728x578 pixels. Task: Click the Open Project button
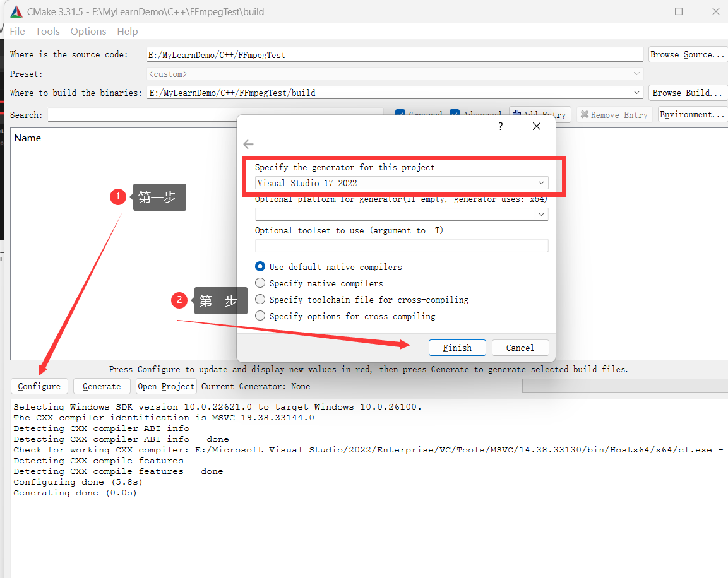click(165, 386)
